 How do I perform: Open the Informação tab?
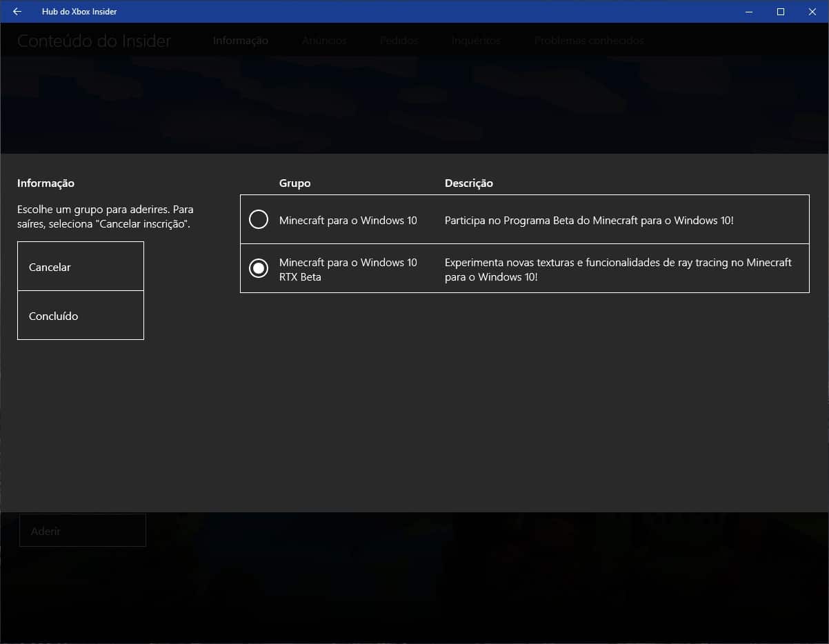pos(240,41)
